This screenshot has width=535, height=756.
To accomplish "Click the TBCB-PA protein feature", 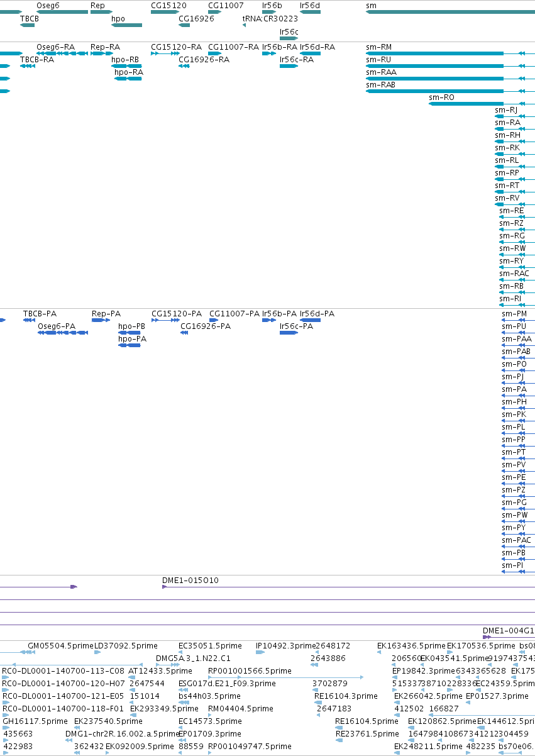I will 29,320.
